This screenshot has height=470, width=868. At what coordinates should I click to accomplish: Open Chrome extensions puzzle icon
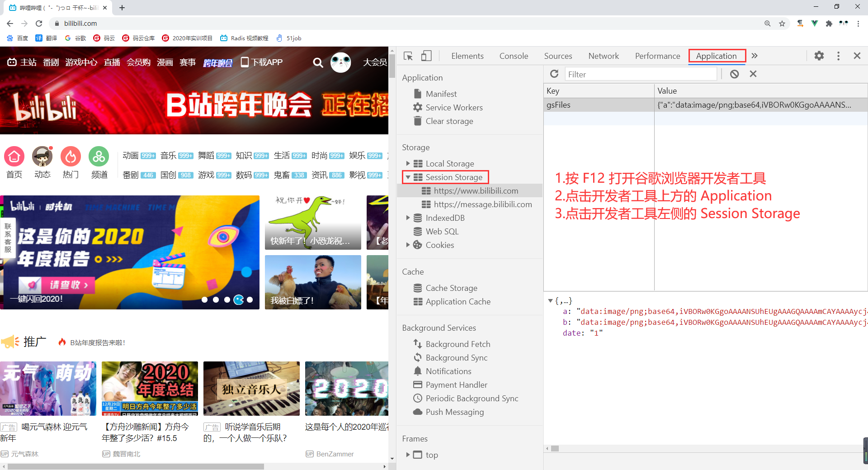pyautogui.click(x=829, y=24)
